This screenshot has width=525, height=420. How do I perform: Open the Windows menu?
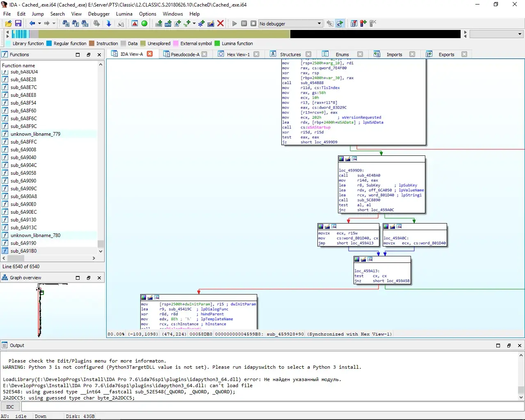pos(173,14)
